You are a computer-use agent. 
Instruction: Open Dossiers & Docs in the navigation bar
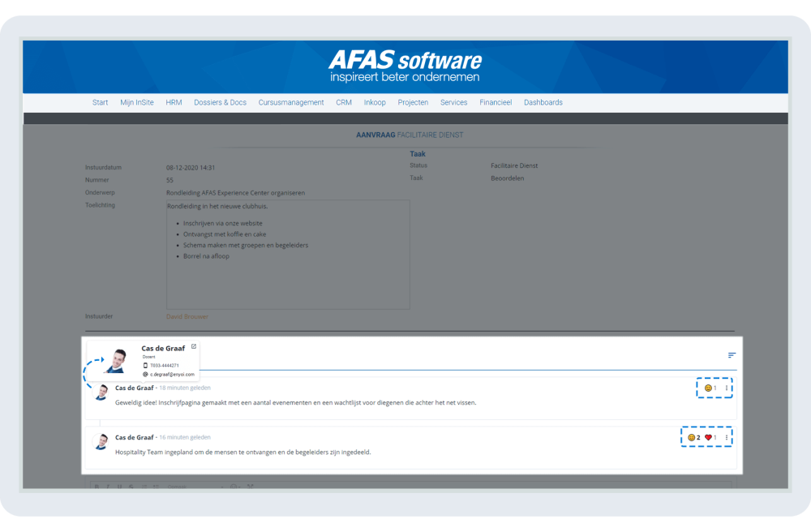coord(221,102)
